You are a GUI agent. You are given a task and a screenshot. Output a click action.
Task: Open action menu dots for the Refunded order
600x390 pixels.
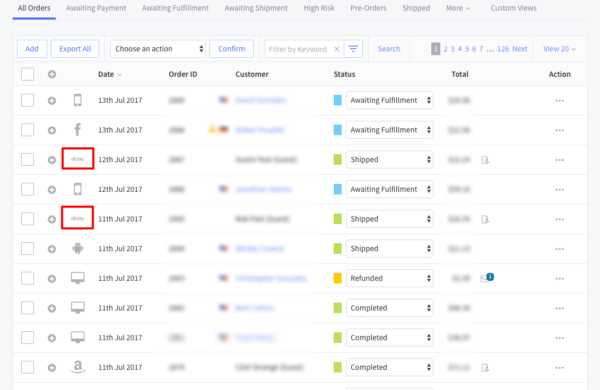coord(559,279)
